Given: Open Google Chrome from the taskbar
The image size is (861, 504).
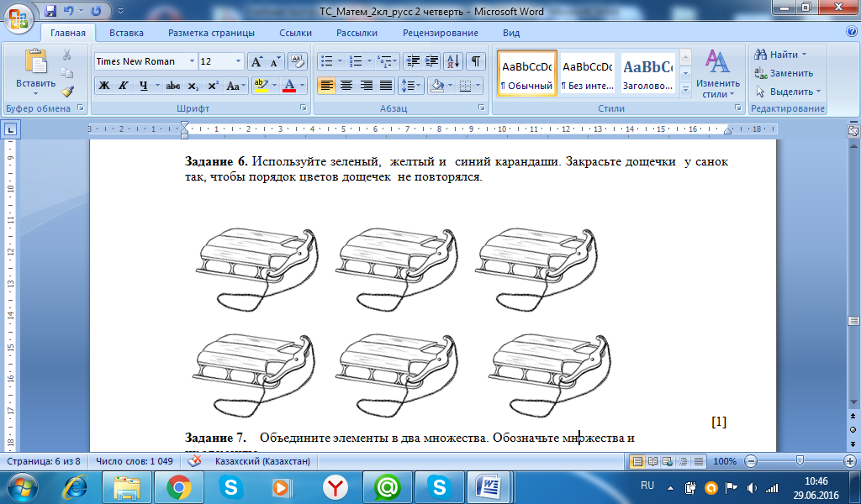Looking at the screenshot, I should point(177,486).
